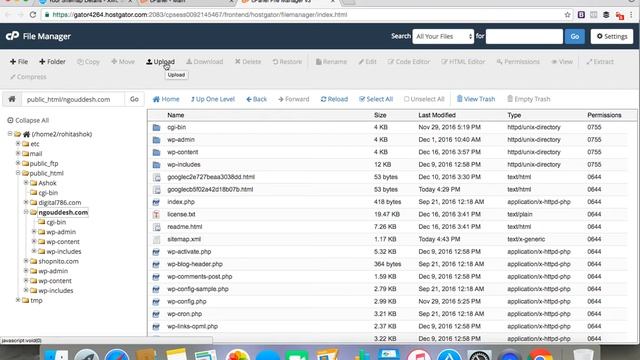The width and height of the screenshot is (640, 360).
Task: Click the home icon beside path field
Action: pyautogui.click(x=12, y=99)
